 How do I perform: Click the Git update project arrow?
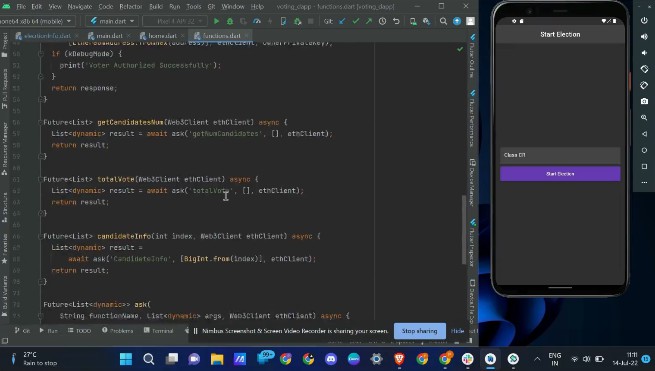342,21
